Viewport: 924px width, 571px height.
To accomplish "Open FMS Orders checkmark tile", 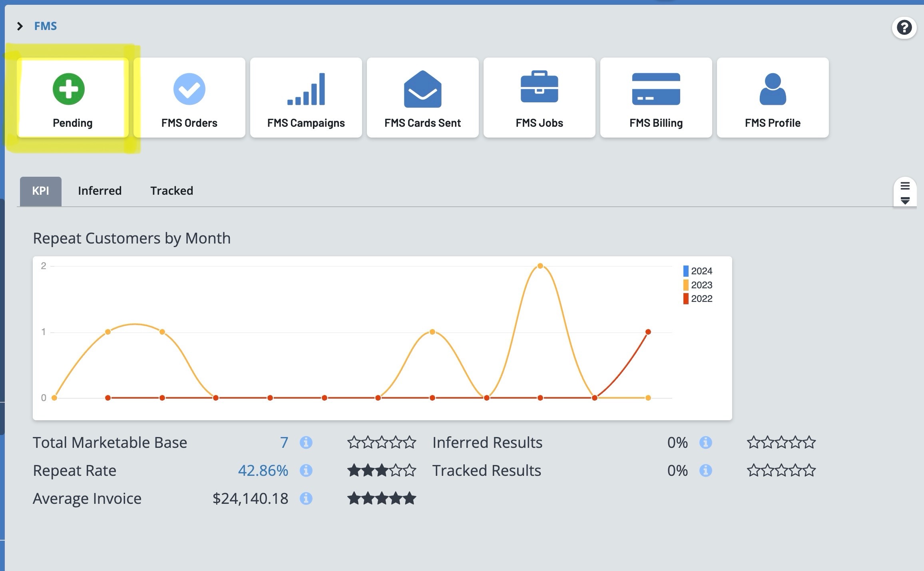I will (x=189, y=98).
